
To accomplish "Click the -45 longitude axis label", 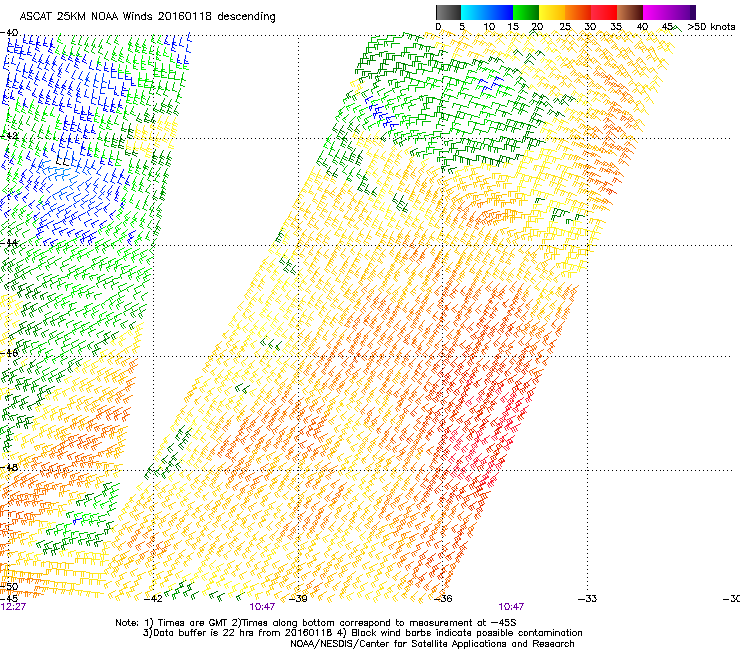I will point(9,598).
